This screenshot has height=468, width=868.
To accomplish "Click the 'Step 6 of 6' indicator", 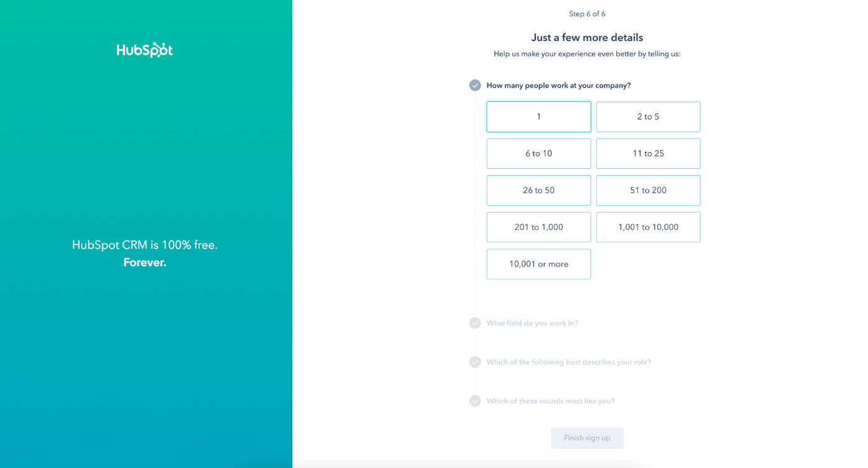I will coord(587,14).
